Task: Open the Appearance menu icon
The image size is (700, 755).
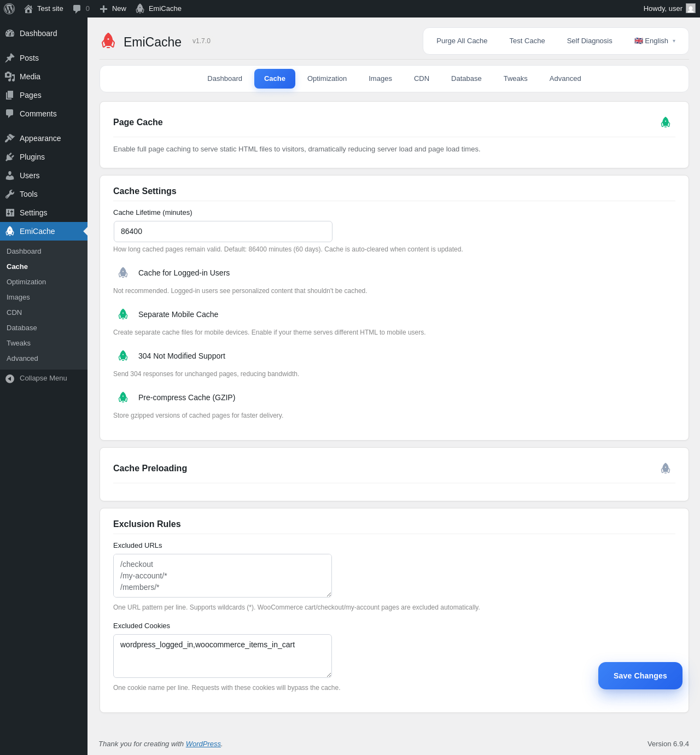Action: click(10, 138)
